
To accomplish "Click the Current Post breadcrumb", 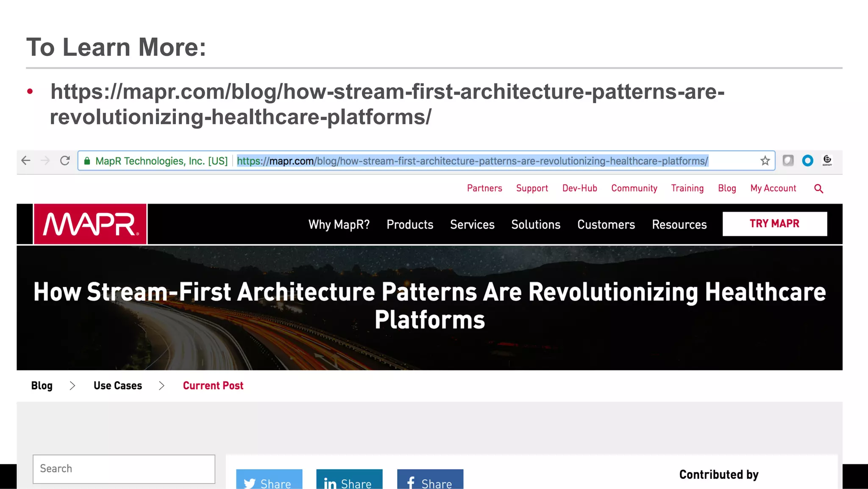I will coord(213,386).
